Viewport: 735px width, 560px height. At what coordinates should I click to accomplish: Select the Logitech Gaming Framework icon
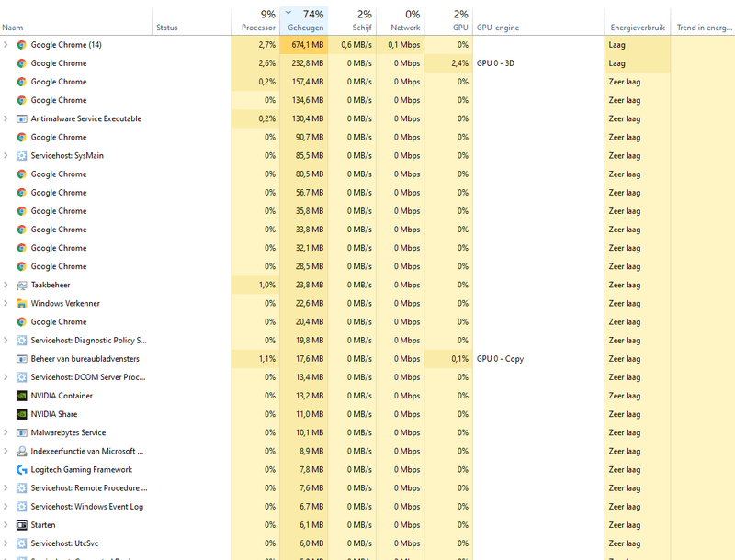[21, 470]
